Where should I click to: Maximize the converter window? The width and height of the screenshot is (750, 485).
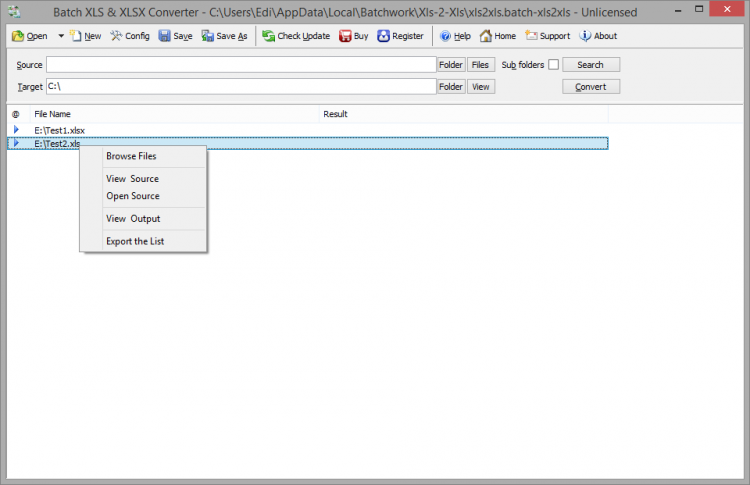click(x=699, y=10)
